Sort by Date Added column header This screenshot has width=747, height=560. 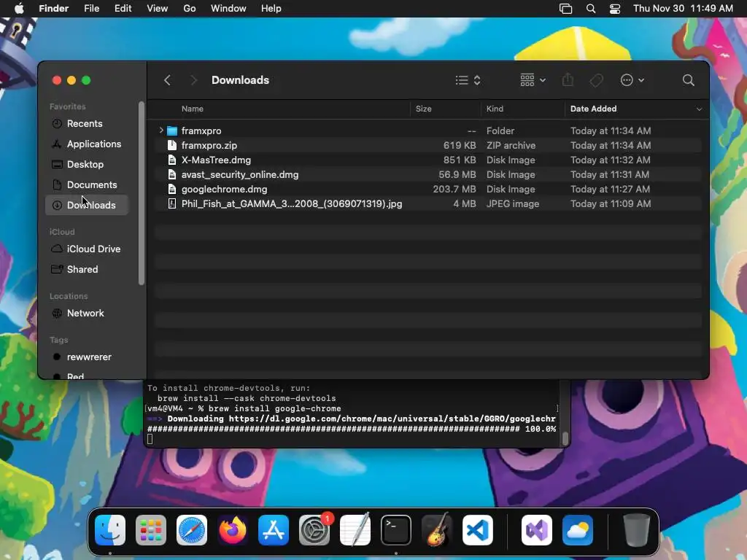click(593, 109)
